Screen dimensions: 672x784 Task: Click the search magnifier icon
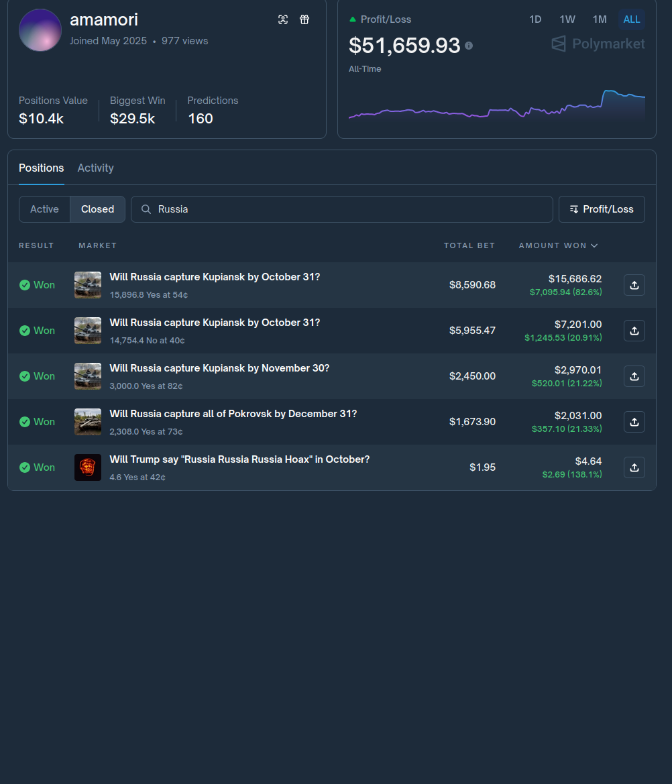coord(146,209)
